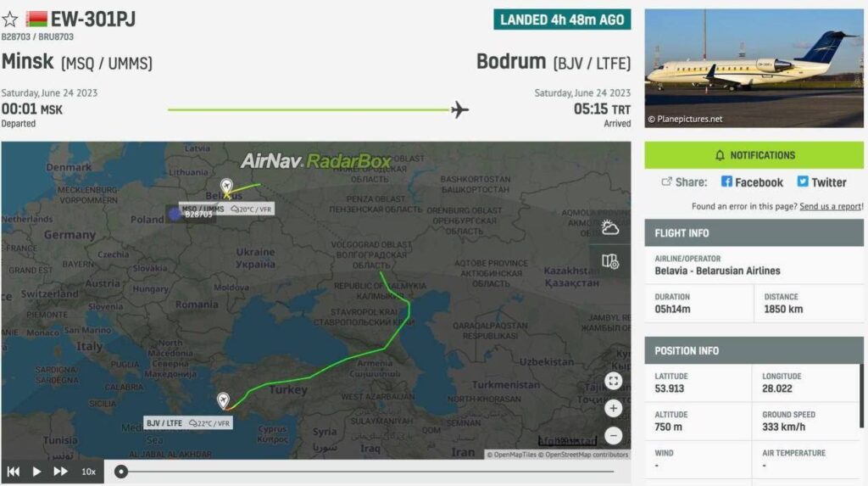Open the aircraft photo thumbnail

(754, 68)
